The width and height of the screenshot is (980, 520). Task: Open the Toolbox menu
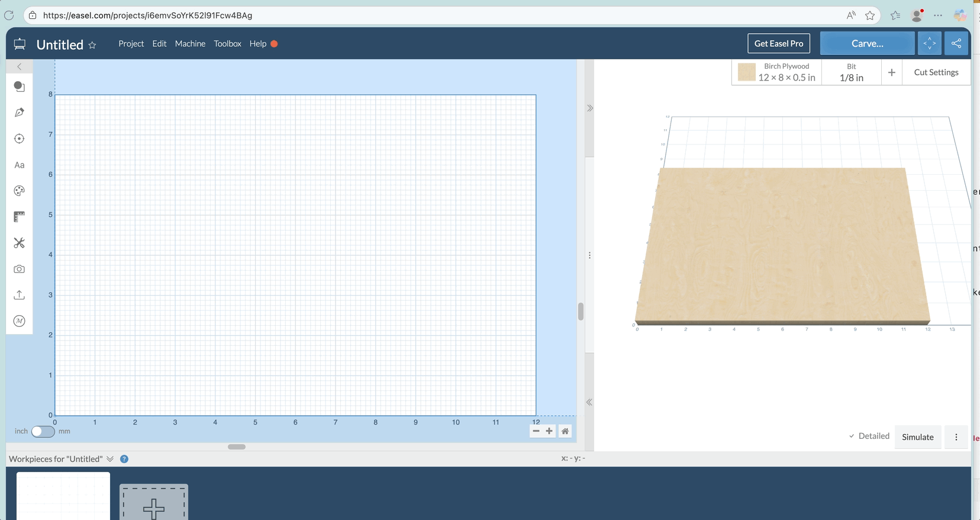(227, 44)
